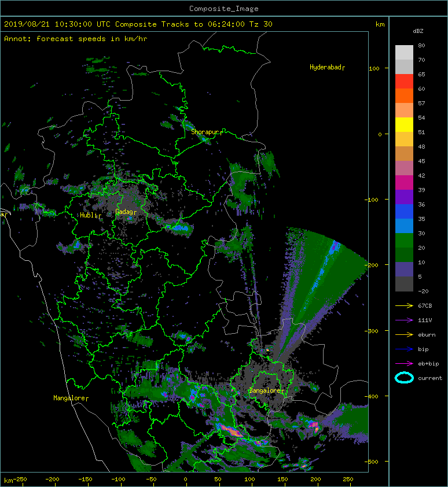
Task: Click the Hubli city label
Action: point(90,215)
